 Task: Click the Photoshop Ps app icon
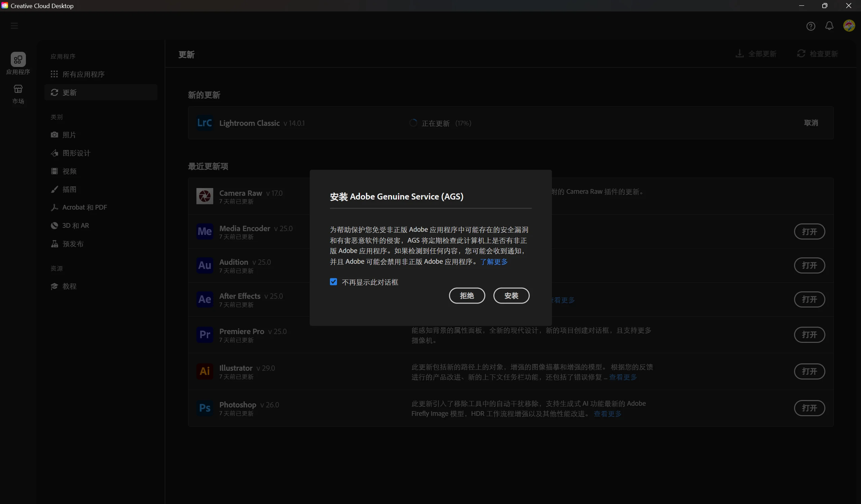point(205,407)
